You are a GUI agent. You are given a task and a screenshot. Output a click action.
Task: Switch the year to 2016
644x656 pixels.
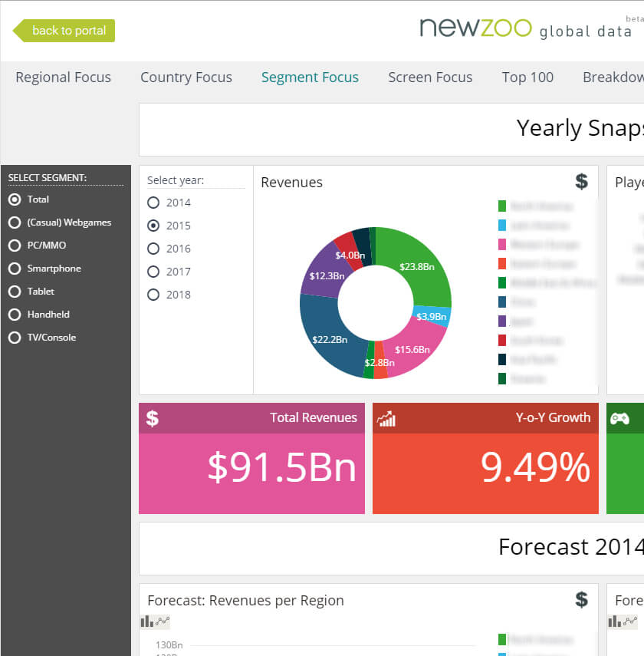coord(153,249)
